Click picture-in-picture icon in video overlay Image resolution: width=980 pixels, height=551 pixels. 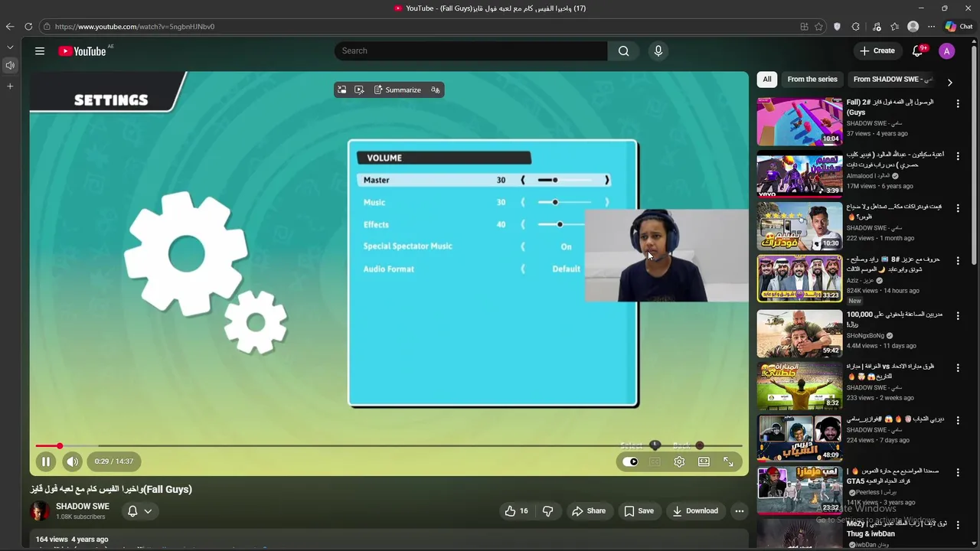(x=341, y=90)
